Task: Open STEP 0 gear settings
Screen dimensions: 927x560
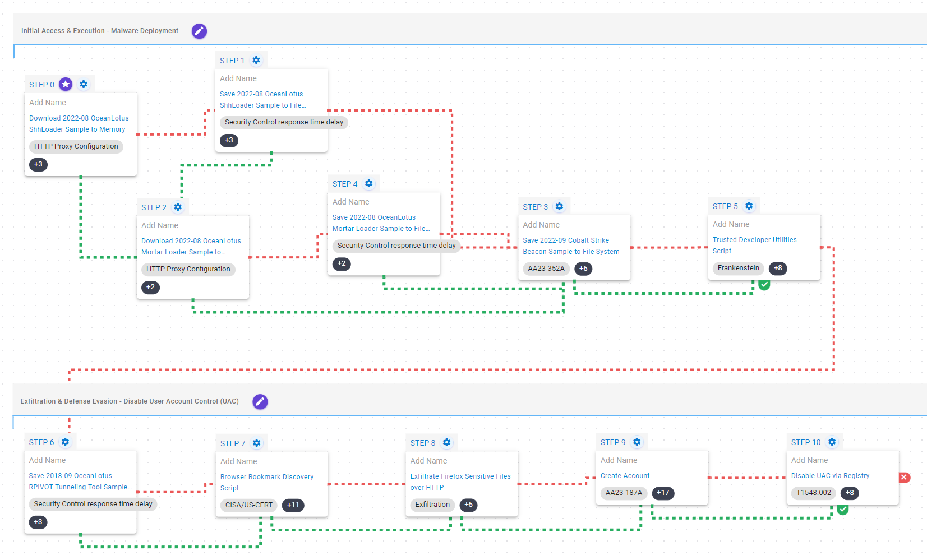Action: (x=84, y=85)
